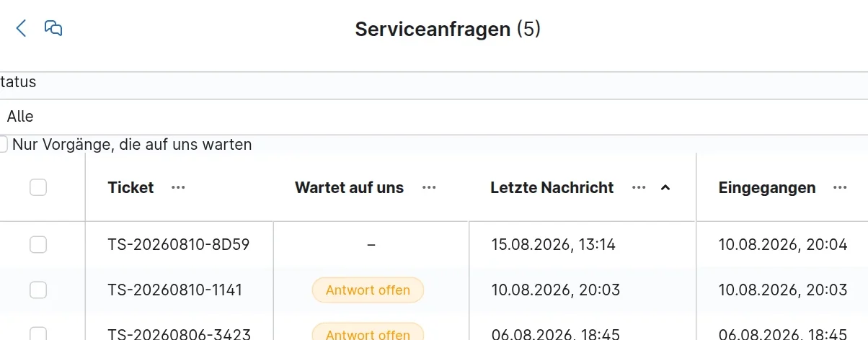Screen dimensions: 868x340
Task: Select the checkbox for ticket TS-20260806-3423
Action: 38,333
